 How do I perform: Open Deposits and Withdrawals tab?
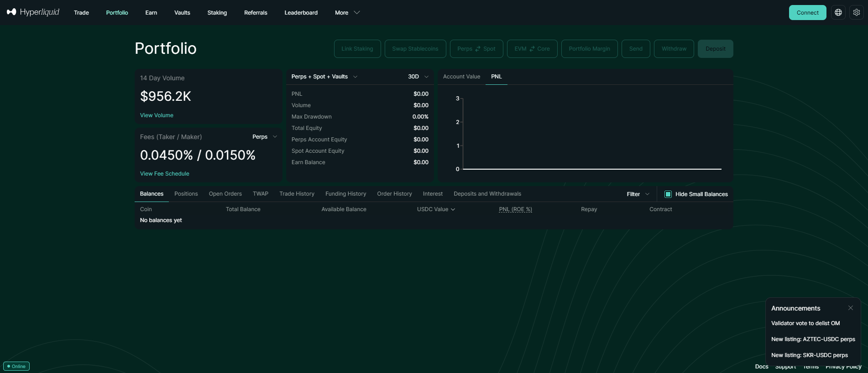coord(487,194)
